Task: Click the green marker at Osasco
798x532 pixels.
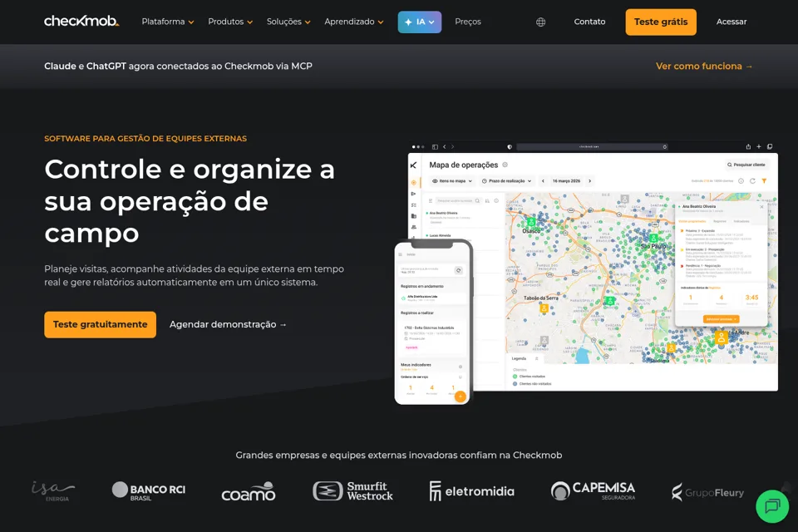Action: coord(531,222)
